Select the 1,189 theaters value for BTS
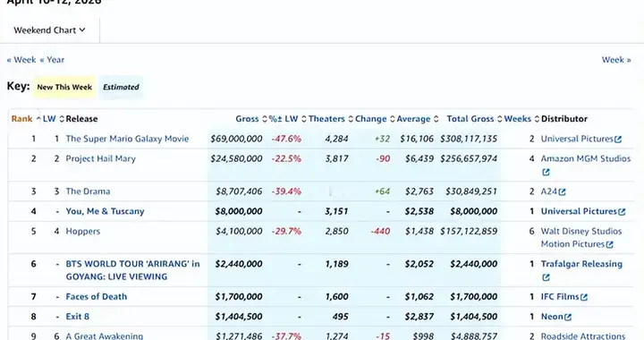 tap(337, 264)
